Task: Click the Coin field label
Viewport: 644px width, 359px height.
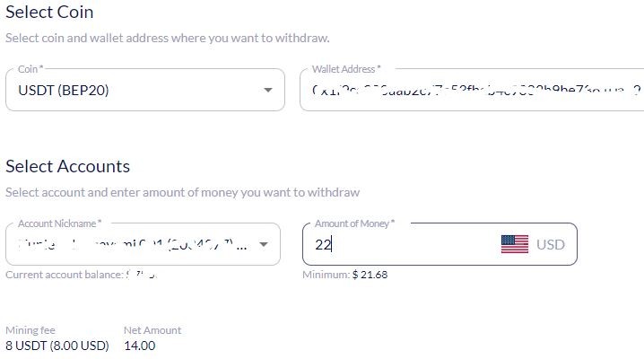Action: tap(30, 69)
